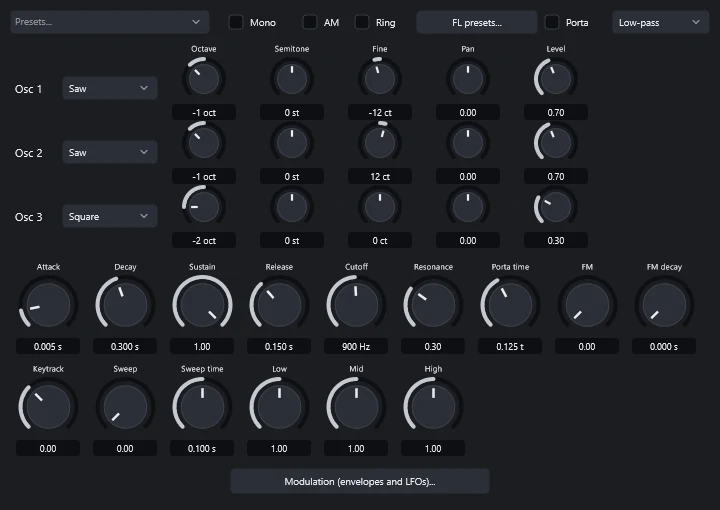Image resolution: width=720 pixels, height=510 pixels.
Task: Click the Osc 2 octave value -1 oct
Action: pyautogui.click(x=204, y=176)
